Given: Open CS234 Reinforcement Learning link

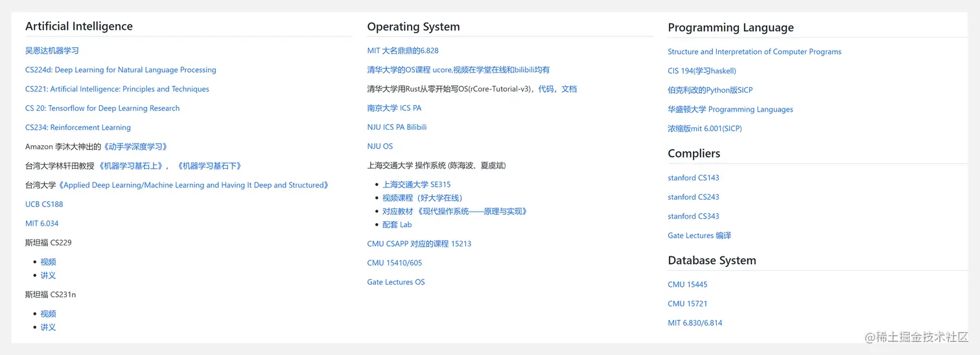Looking at the screenshot, I should pyautogui.click(x=78, y=128).
